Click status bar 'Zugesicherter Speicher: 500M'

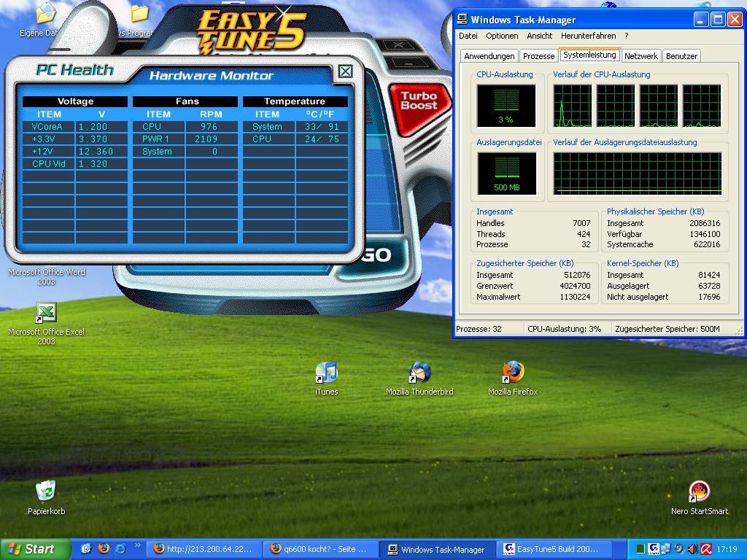(667, 329)
